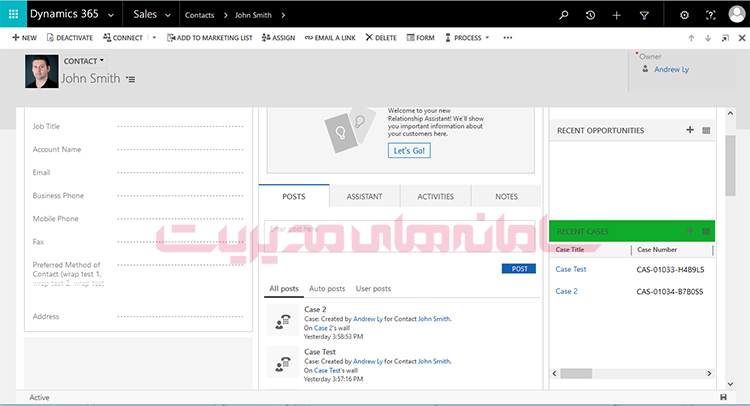Click the pop-out window icon
Screen dimensions: 750x406
725,38
